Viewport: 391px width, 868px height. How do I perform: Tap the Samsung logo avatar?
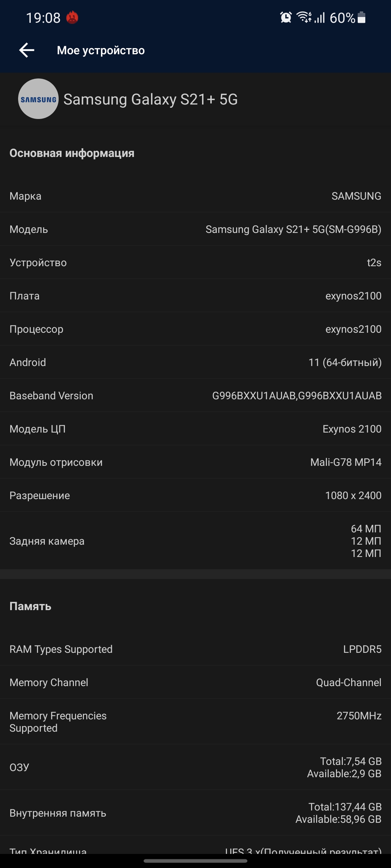point(38,99)
